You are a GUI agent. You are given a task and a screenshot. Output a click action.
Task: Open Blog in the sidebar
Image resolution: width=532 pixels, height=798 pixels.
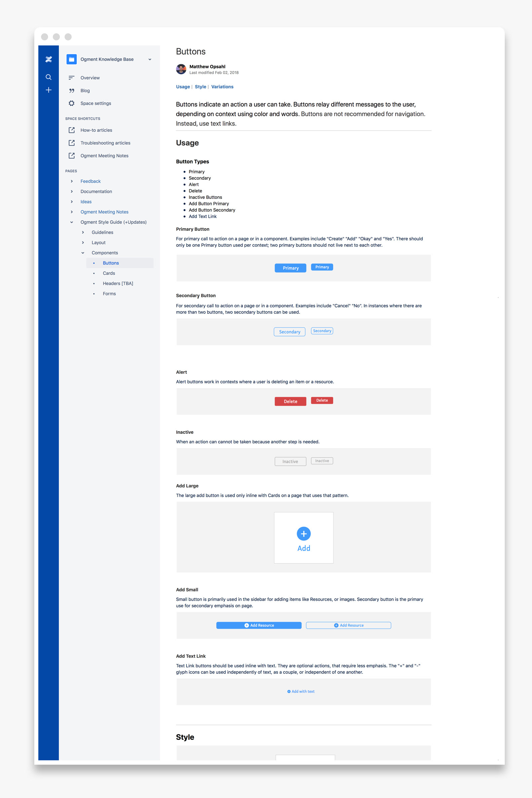(85, 91)
